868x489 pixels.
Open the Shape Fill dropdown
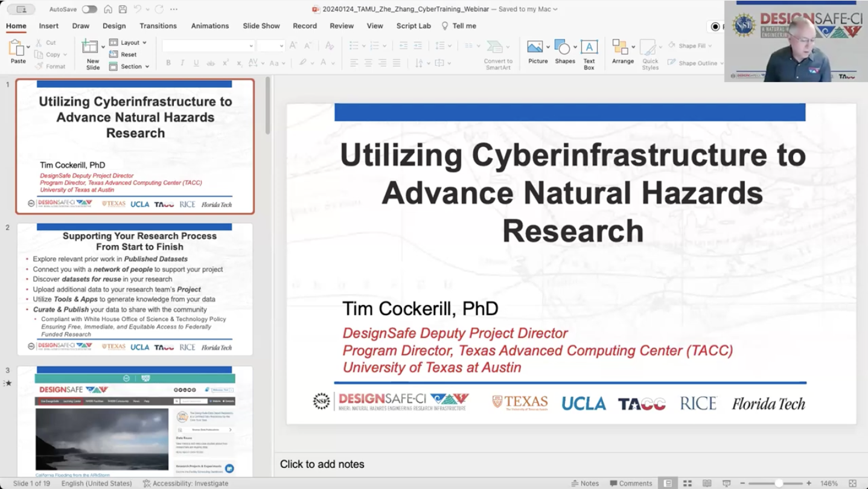click(690, 46)
